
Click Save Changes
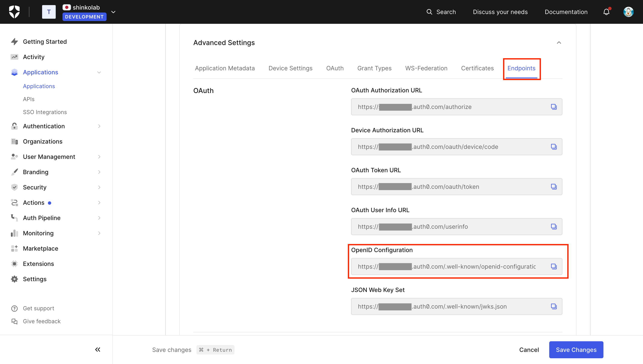point(576,350)
